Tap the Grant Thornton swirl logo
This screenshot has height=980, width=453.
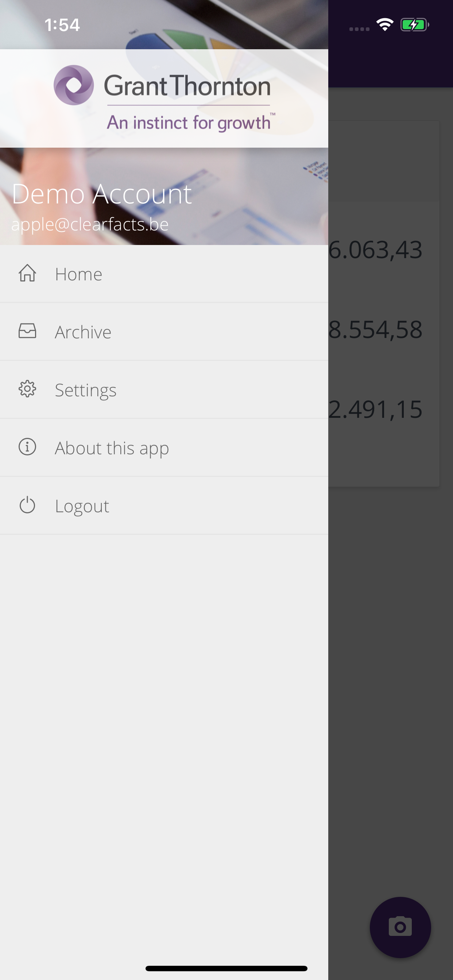73,85
